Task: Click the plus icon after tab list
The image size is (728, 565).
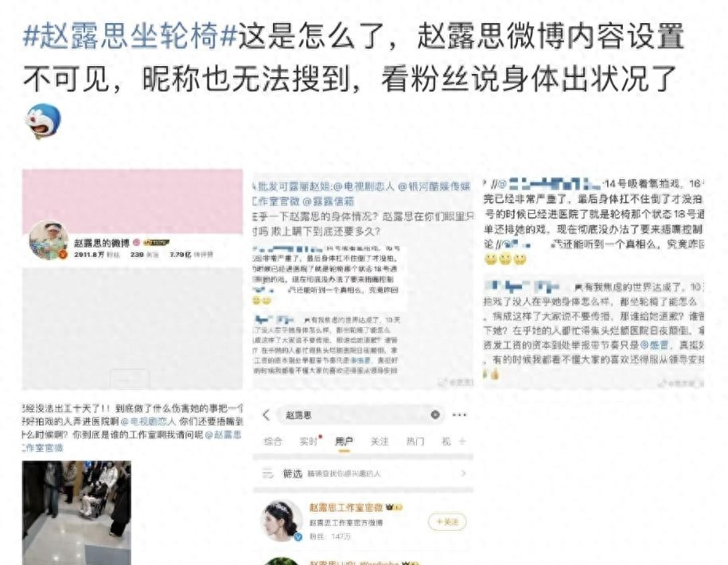Action: pyautogui.click(x=462, y=442)
